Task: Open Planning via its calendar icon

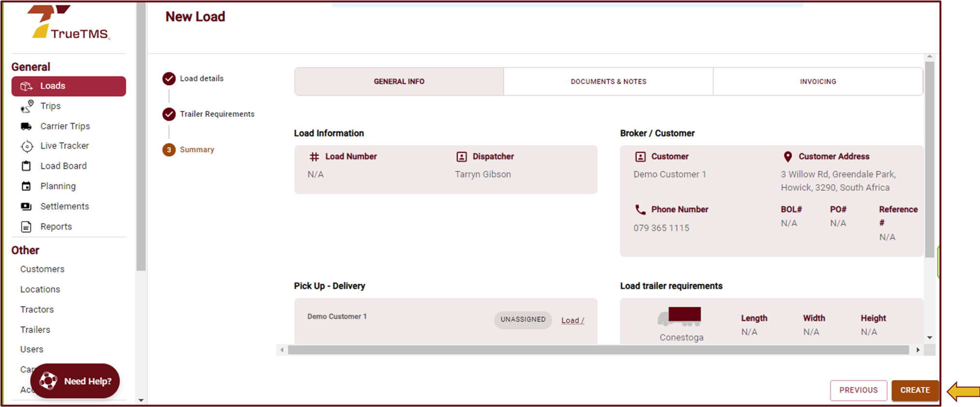Action: coord(27,186)
